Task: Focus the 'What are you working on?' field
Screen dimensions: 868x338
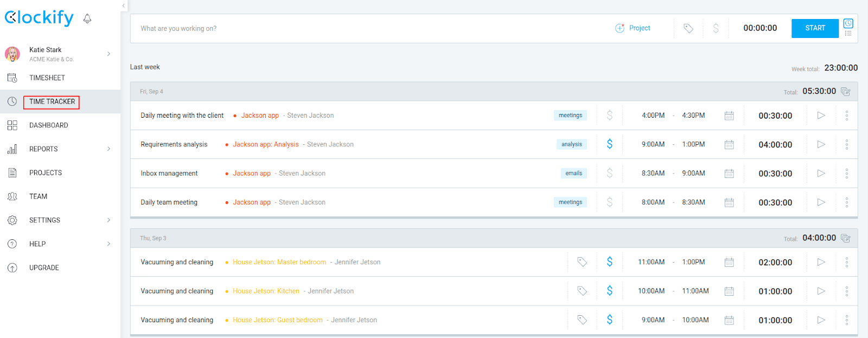Action: 369,28
